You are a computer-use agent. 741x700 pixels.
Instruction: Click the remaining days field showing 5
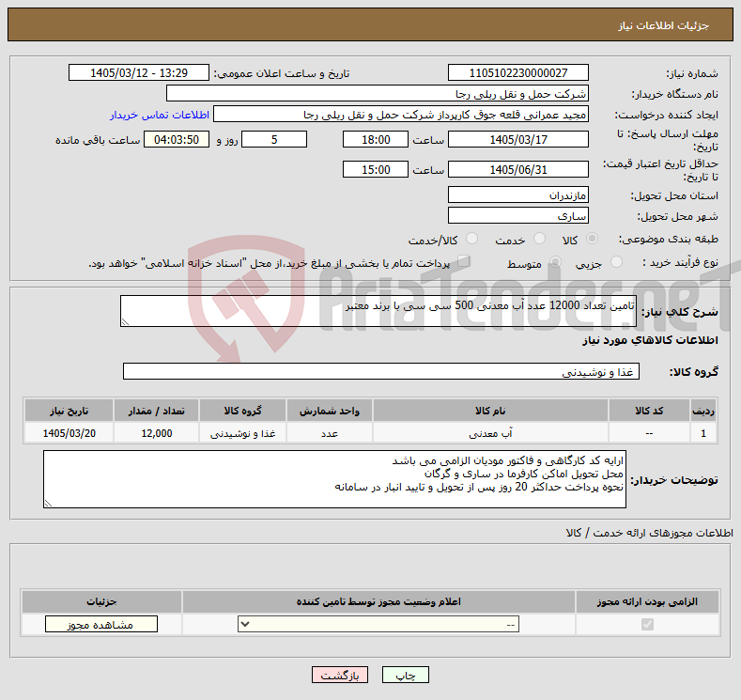click(274, 139)
